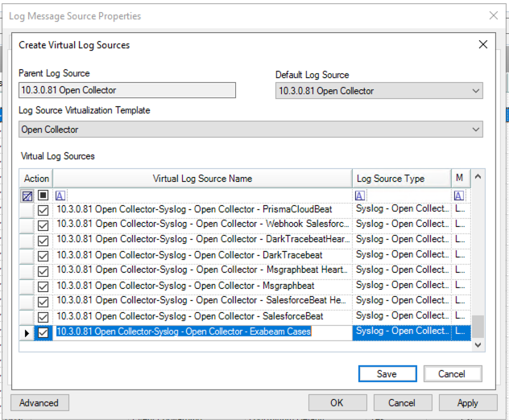Toggle the SalesforceBeat log source checkbox
Image resolution: width=509 pixels, height=420 pixels.
point(43,316)
